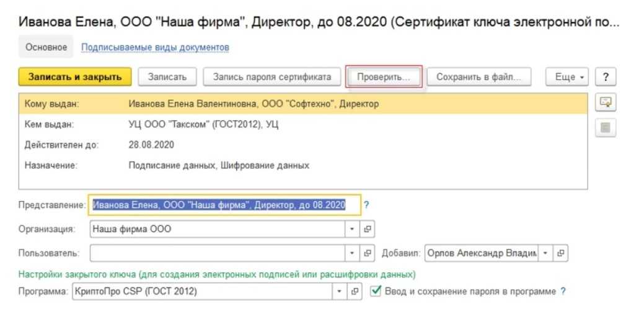Switch to the Основное tab
This screenshot has height=314, width=644.
46,47
